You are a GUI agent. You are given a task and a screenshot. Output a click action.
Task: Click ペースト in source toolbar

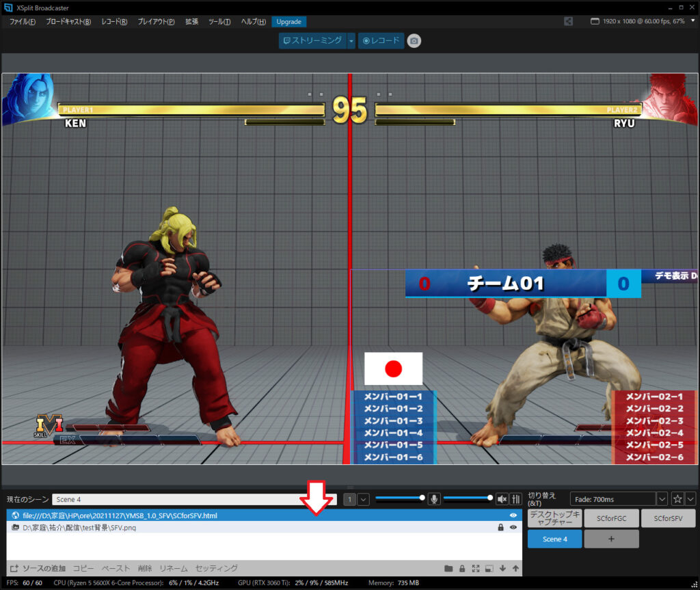[x=116, y=568]
